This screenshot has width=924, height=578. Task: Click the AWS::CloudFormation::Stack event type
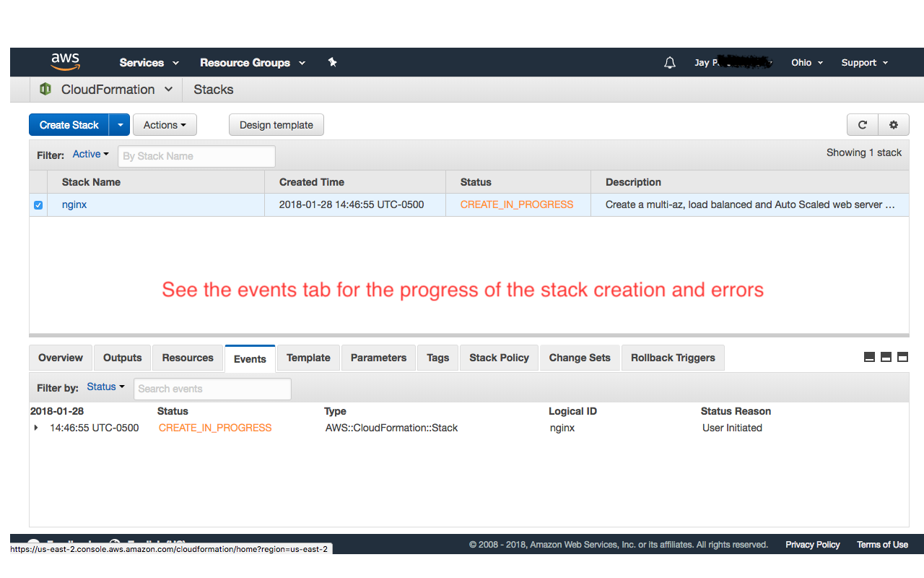point(391,428)
